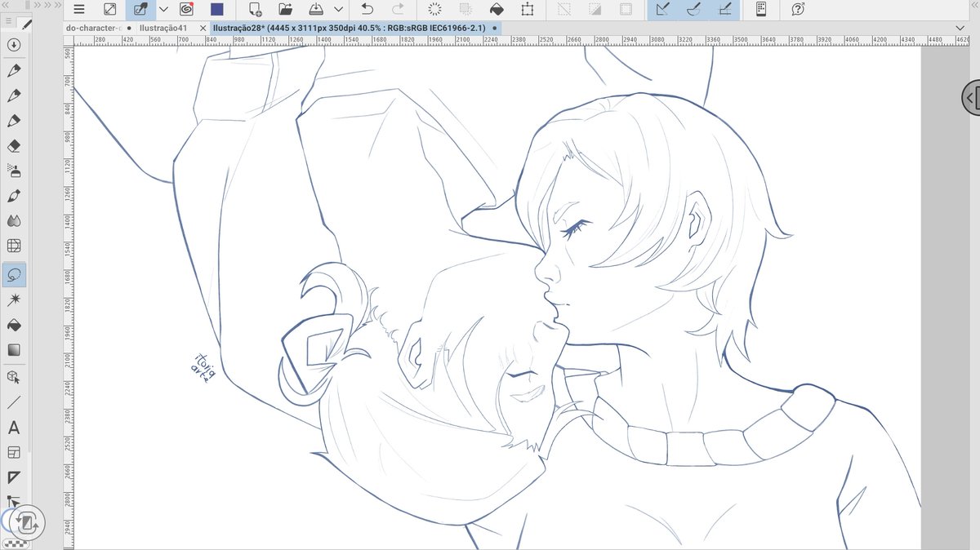
Task: Expand the save options dropdown arrow
Action: [x=338, y=10]
